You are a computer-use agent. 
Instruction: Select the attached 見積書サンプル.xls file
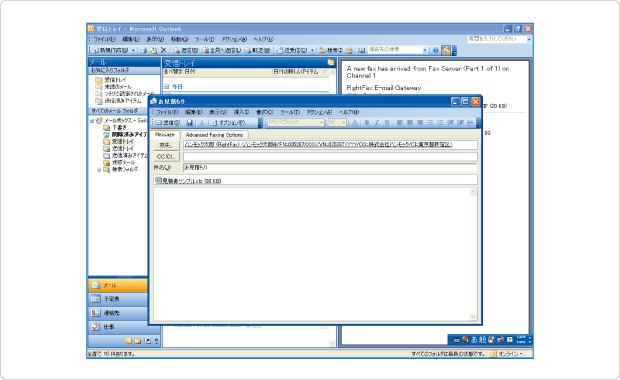point(188,181)
